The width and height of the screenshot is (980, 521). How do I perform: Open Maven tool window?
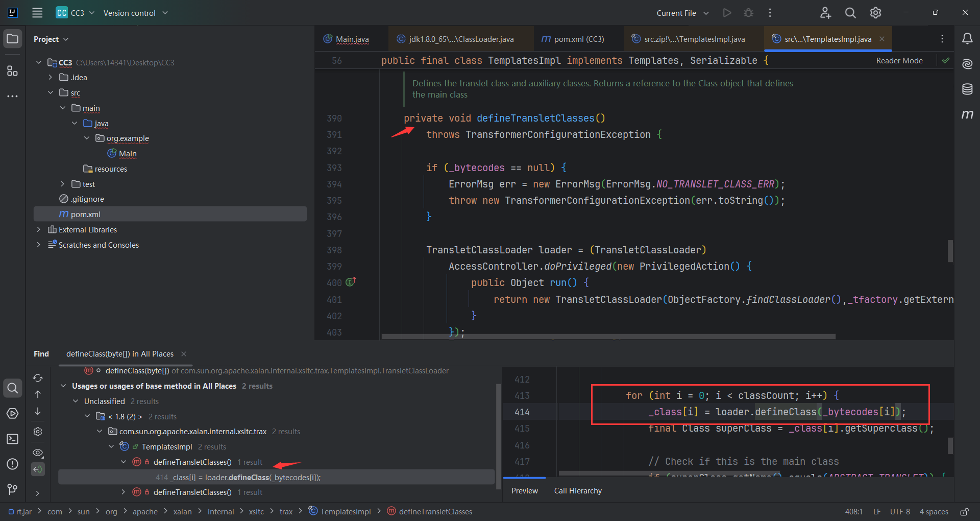point(967,114)
